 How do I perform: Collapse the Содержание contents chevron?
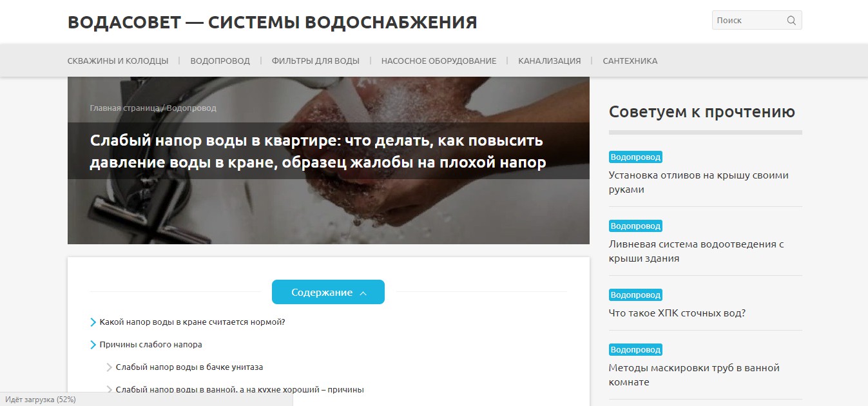tap(363, 293)
